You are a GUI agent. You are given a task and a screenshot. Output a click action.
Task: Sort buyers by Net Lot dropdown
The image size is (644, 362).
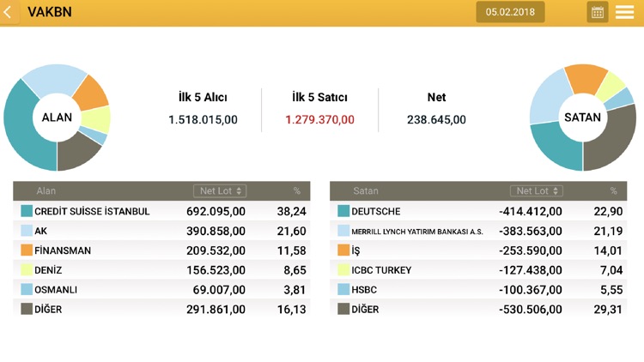pos(220,190)
